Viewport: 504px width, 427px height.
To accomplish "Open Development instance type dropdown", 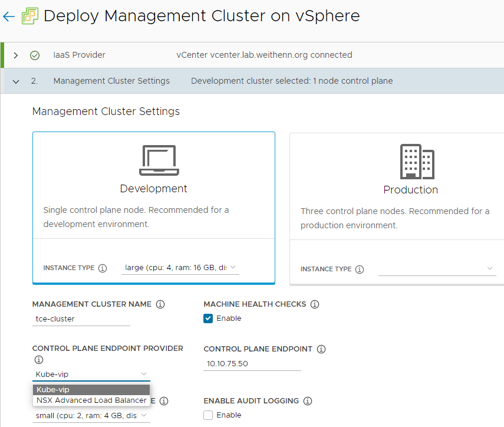I will [x=180, y=268].
